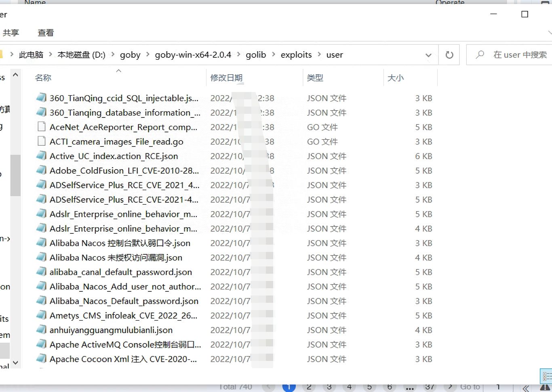Select the list view switcher icon at bottom right
552x392 pixels.
[x=546, y=376]
